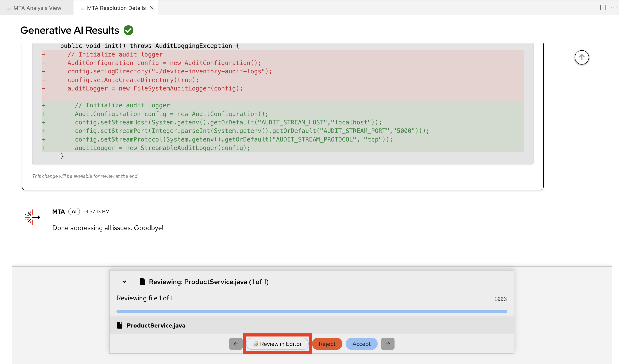Click the MTA spark logo avatar
This screenshot has height=364, width=619.
[32, 217]
